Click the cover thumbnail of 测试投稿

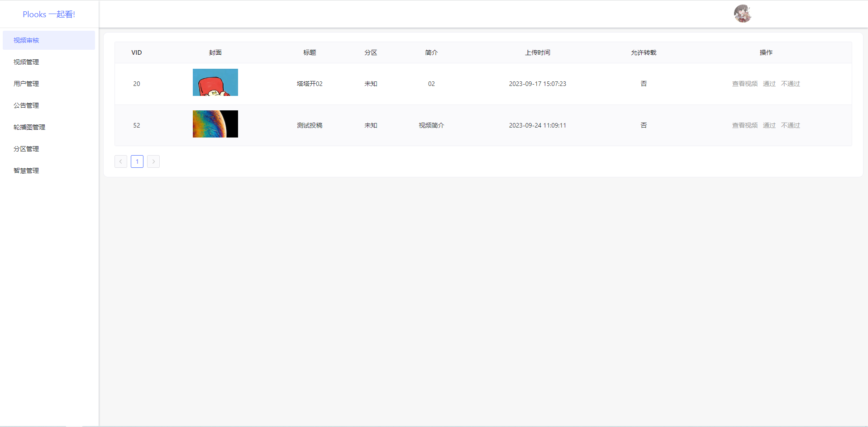[x=215, y=124]
